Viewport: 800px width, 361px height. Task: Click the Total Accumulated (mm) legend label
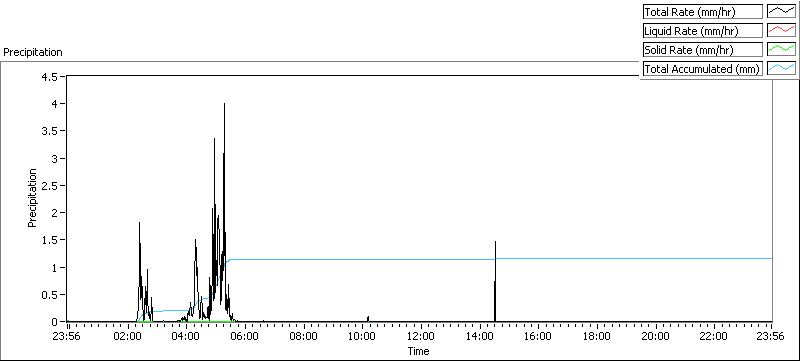tap(703, 69)
